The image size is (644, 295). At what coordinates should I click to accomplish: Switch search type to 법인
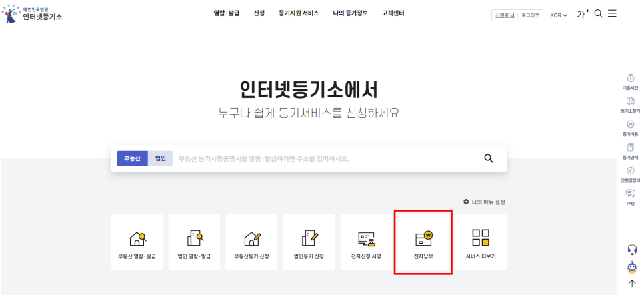coord(160,158)
